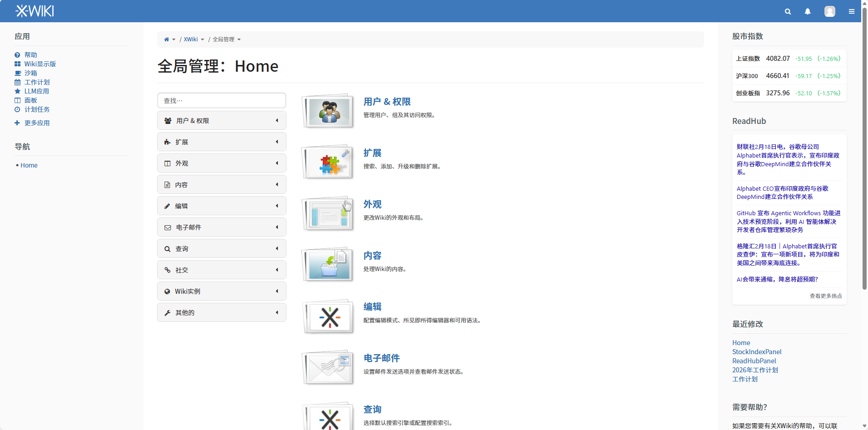The height and width of the screenshot is (430, 868).
Task: Click the 用户 & 权限 people thumbnail icon
Action: coord(328,110)
